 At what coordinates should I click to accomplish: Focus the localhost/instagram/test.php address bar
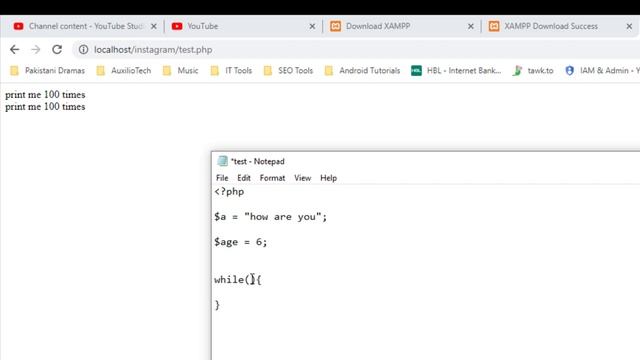(x=355, y=50)
